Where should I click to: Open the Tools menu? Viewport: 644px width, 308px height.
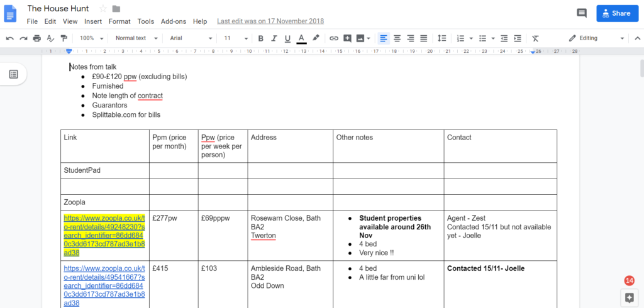click(146, 21)
